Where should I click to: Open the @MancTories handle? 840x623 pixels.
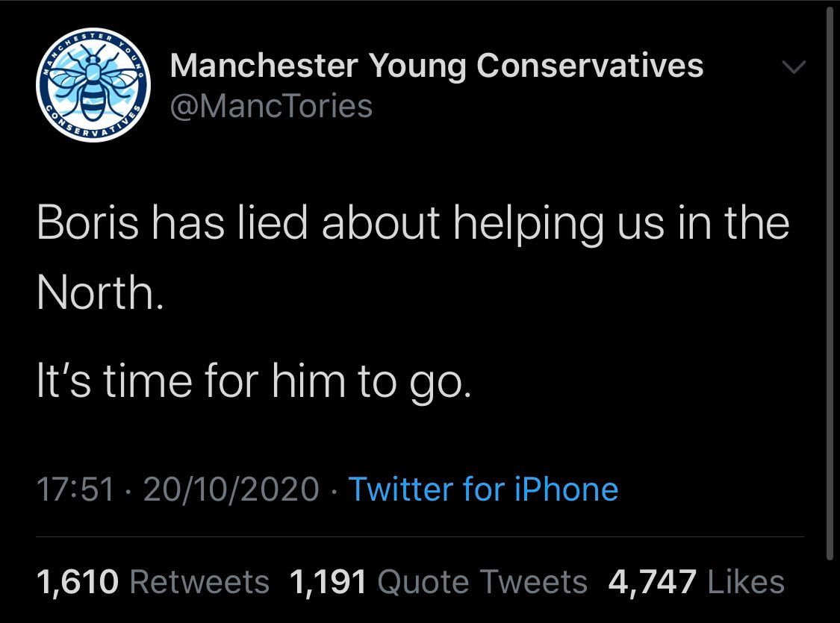click(271, 106)
